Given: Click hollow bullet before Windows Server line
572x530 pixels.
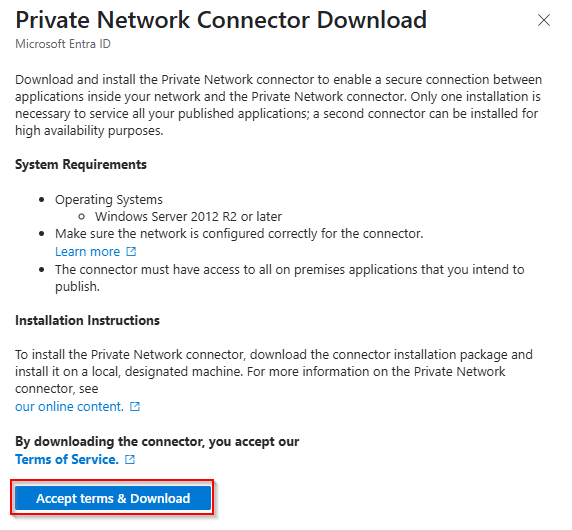Looking at the screenshot, I should pos(82,217).
